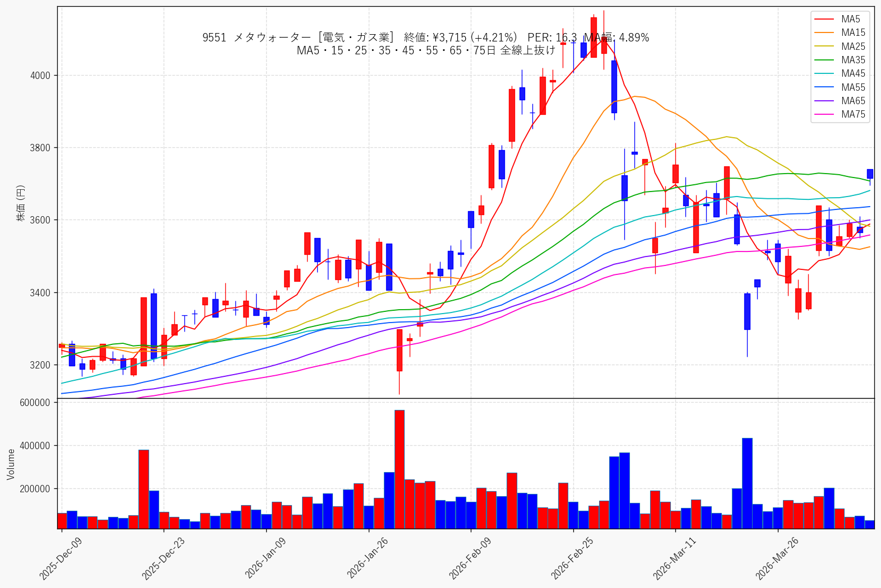Click the MA65 legend entry
This screenshot has height=588, width=881.
(840, 101)
